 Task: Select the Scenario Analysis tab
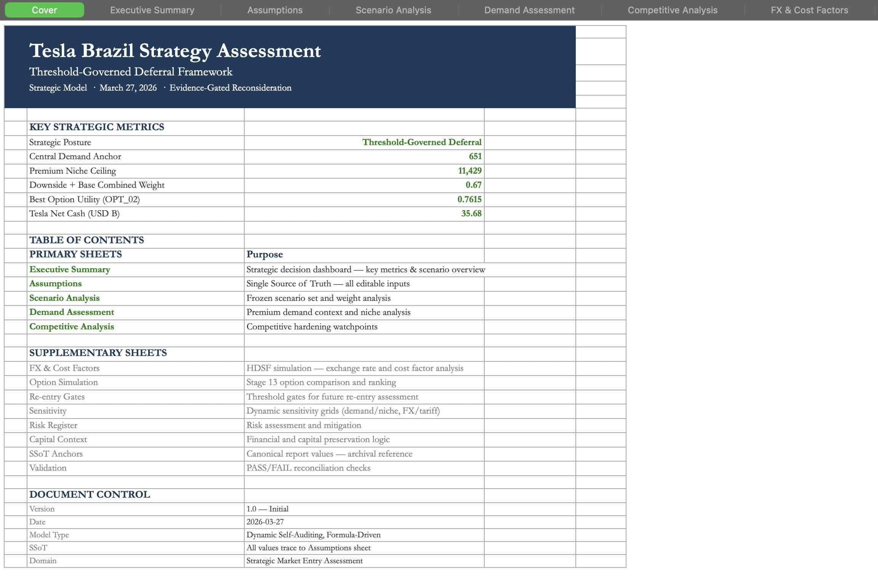pyautogui.click(x=393, y=10)
